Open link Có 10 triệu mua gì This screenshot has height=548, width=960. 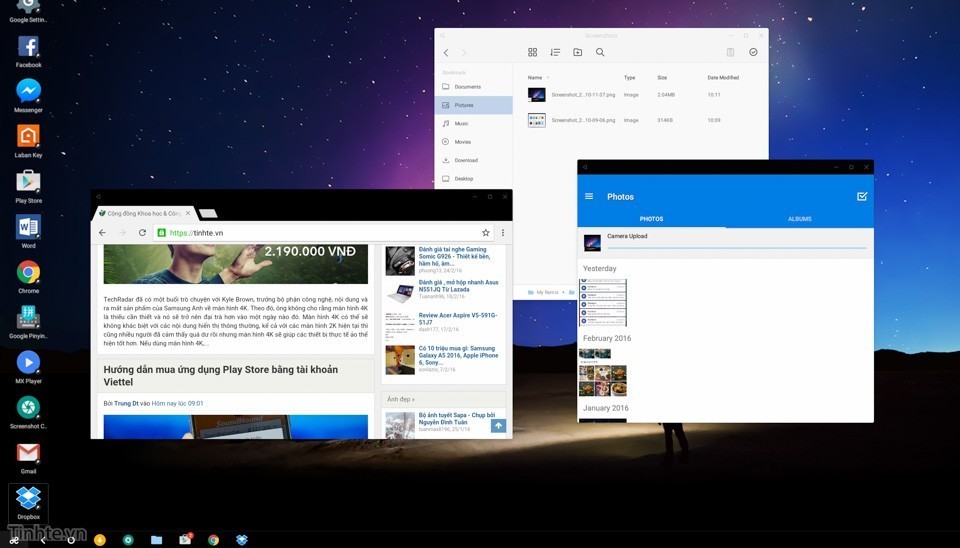[x=458, y=355]
